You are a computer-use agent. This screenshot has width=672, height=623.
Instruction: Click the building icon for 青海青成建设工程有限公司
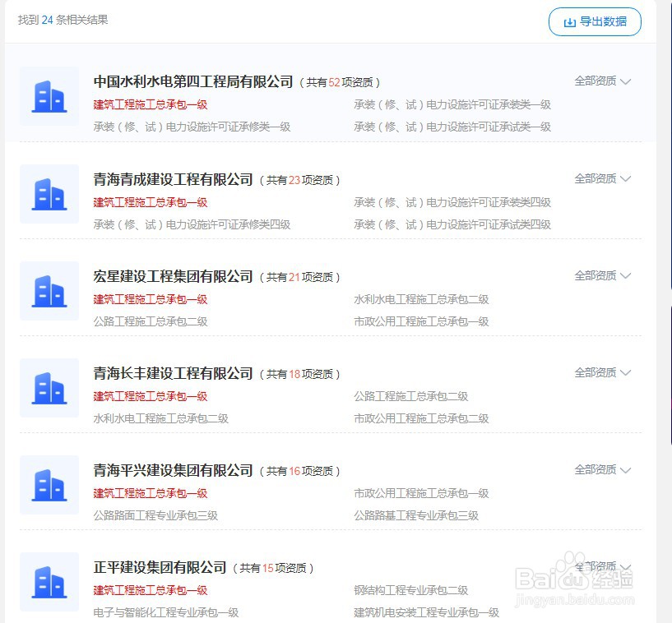(49, 194)
